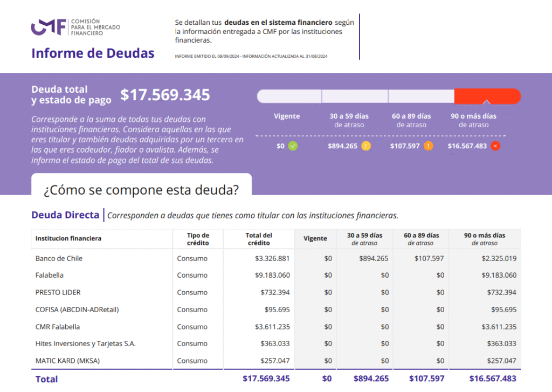Click the orange warning icon beside $107.597
552x392 pixels.
pyautogui.click(x=429, y=146)
